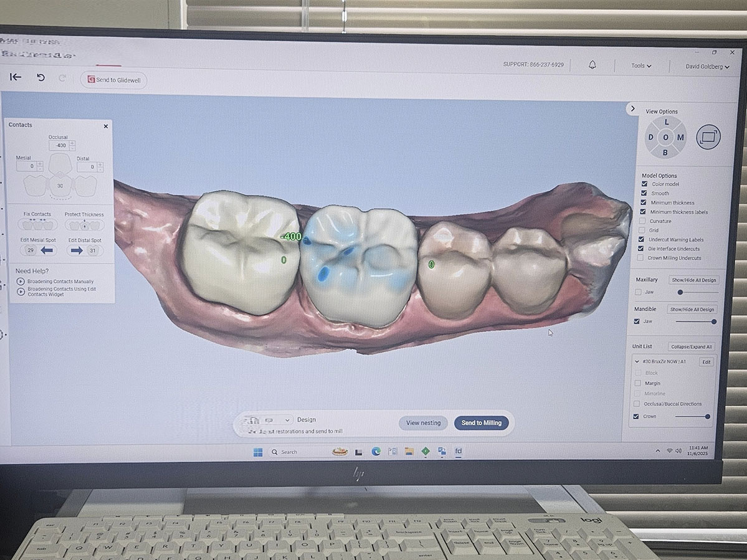Open the notifications bell
The image size is (747, 560).
tap(592, 65)
